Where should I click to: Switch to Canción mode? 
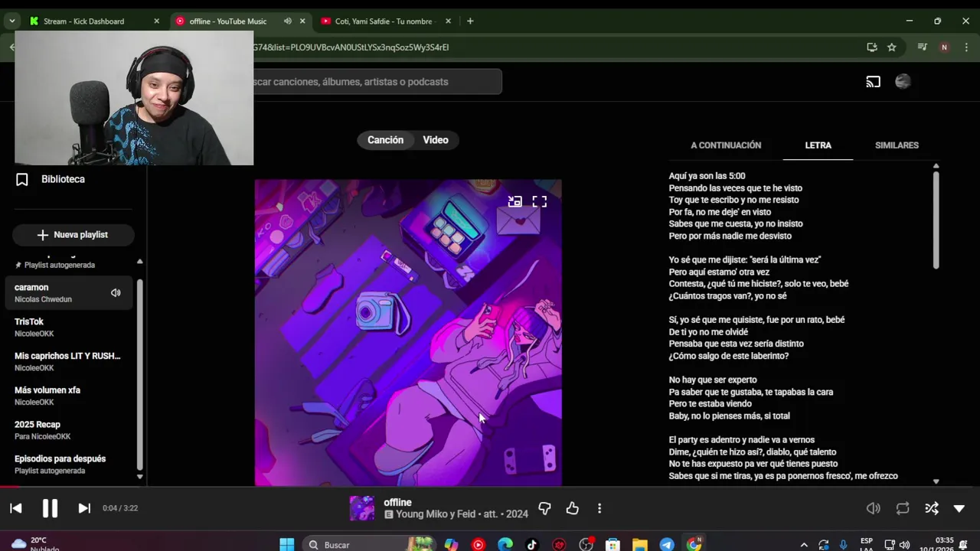pyautogui.click(x=385, y=140)
